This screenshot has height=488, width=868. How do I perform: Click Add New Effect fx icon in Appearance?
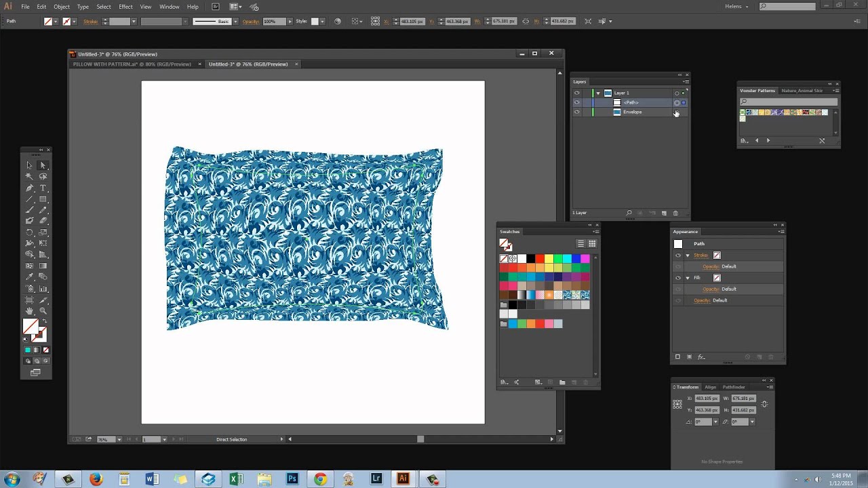701,357
